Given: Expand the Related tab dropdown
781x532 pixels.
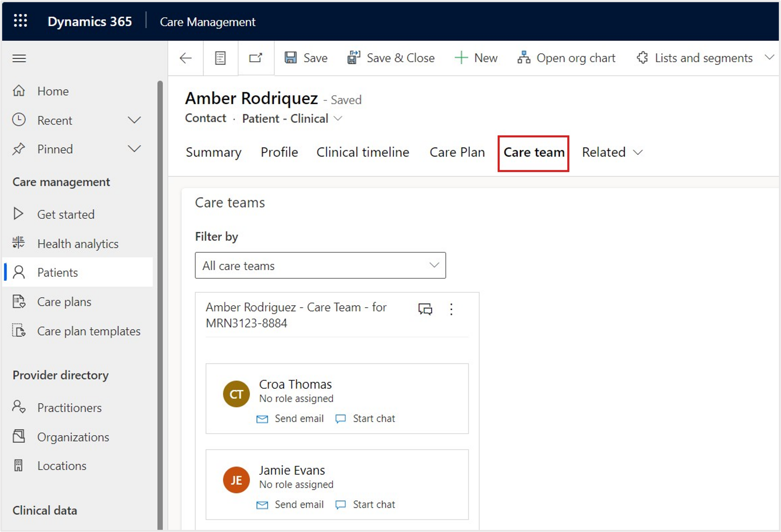Looking at the screenshot, I should pos(638,152).
